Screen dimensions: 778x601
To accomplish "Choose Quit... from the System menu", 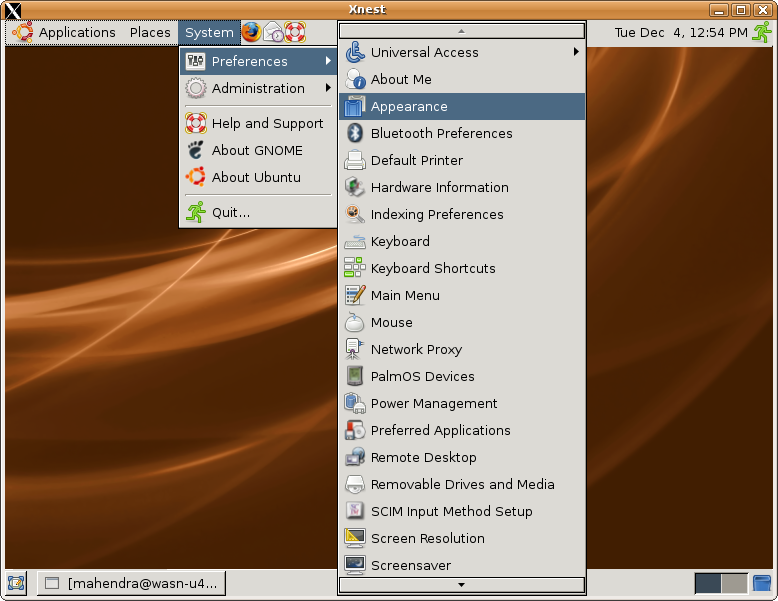I will 258,212.
